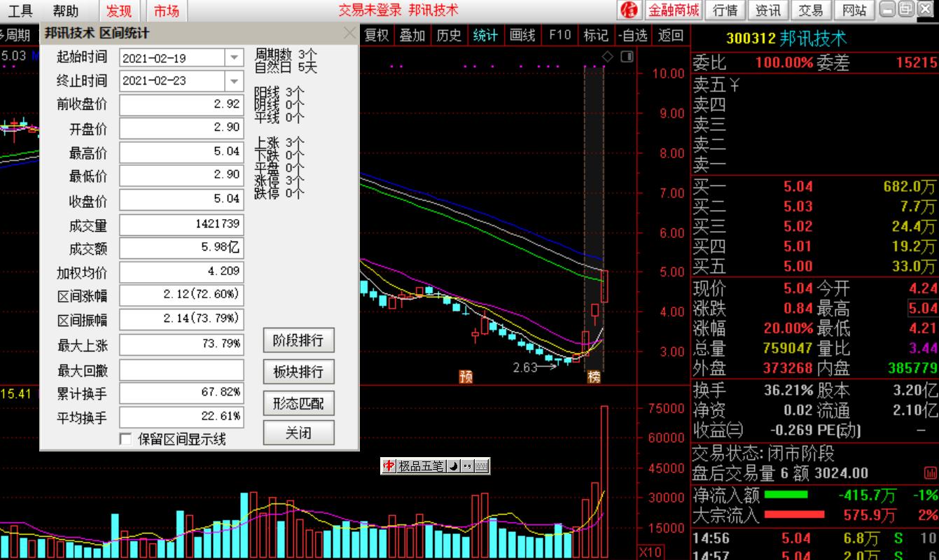
Task: Open F10 company info
Action: 559,35
